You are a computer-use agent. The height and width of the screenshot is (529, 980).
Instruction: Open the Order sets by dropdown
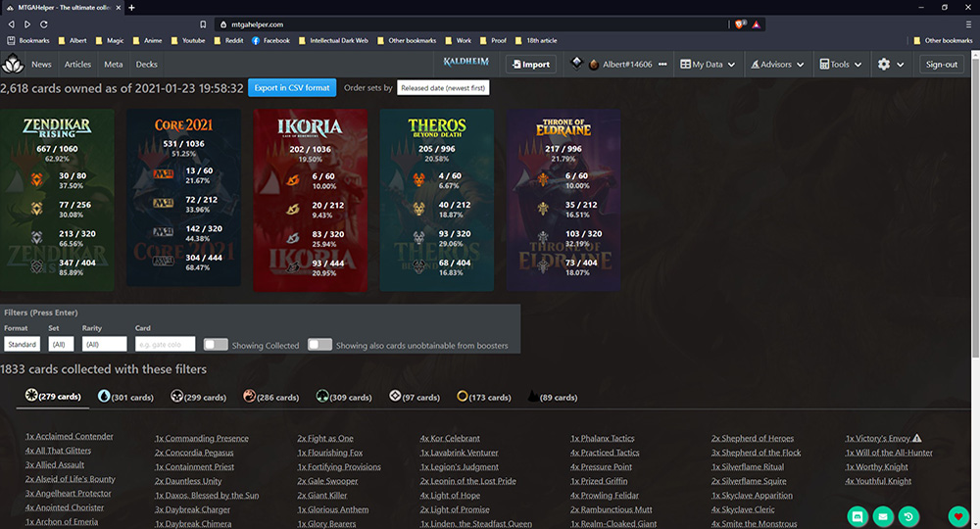click(443, 88)
